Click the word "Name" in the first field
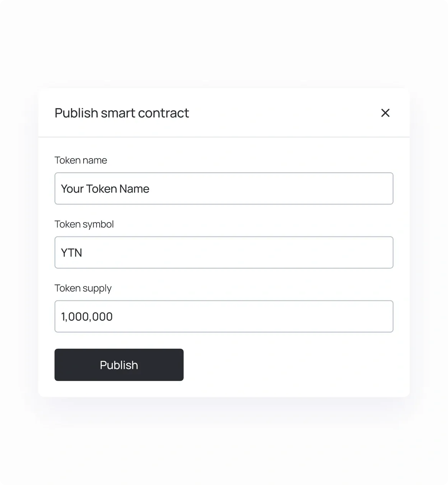Screen dimensions: 448x485 pyautogui.click(x=134, y=189)
